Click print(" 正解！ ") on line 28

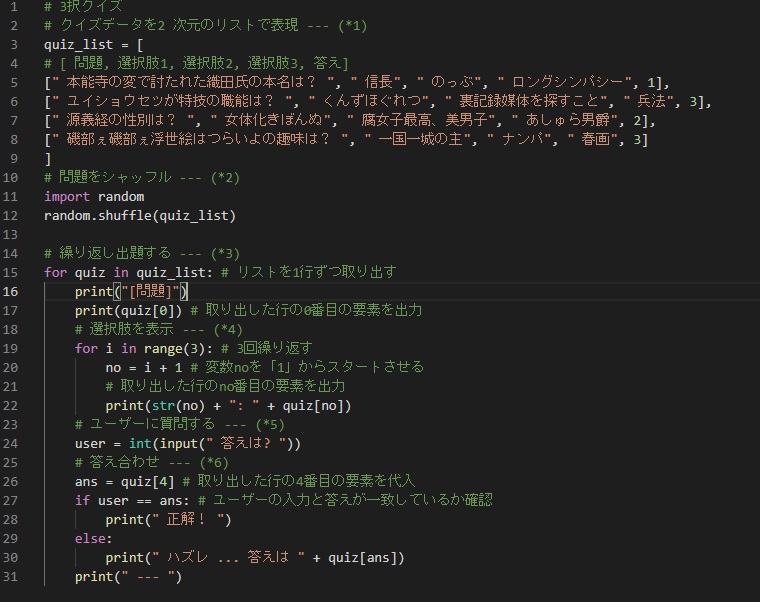point(168,520)
